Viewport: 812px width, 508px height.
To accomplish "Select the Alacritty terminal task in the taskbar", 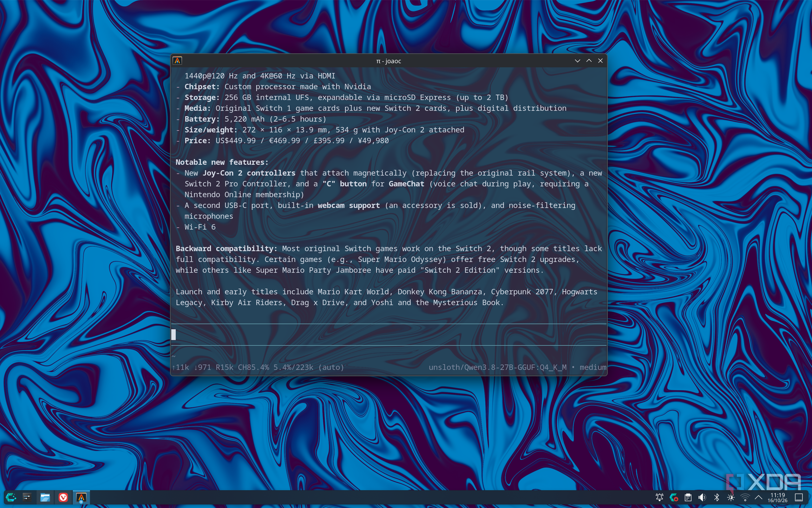I will pyautogui.click(x=81, y=497).
